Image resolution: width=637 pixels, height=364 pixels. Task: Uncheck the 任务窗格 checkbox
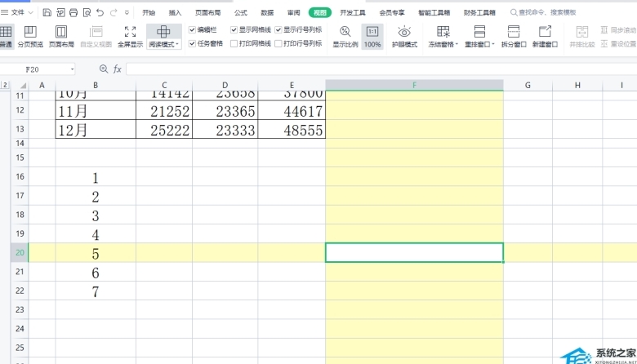point(192,43)
